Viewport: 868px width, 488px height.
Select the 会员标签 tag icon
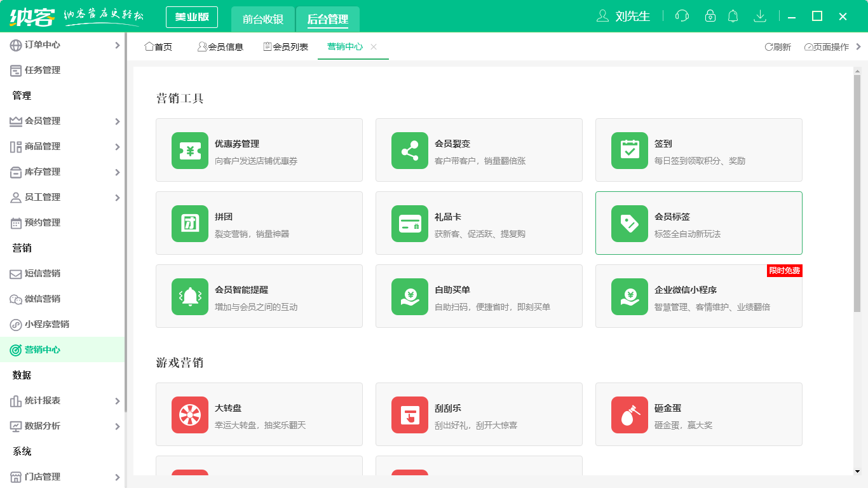pyautogui.click(x=629, y=223)
